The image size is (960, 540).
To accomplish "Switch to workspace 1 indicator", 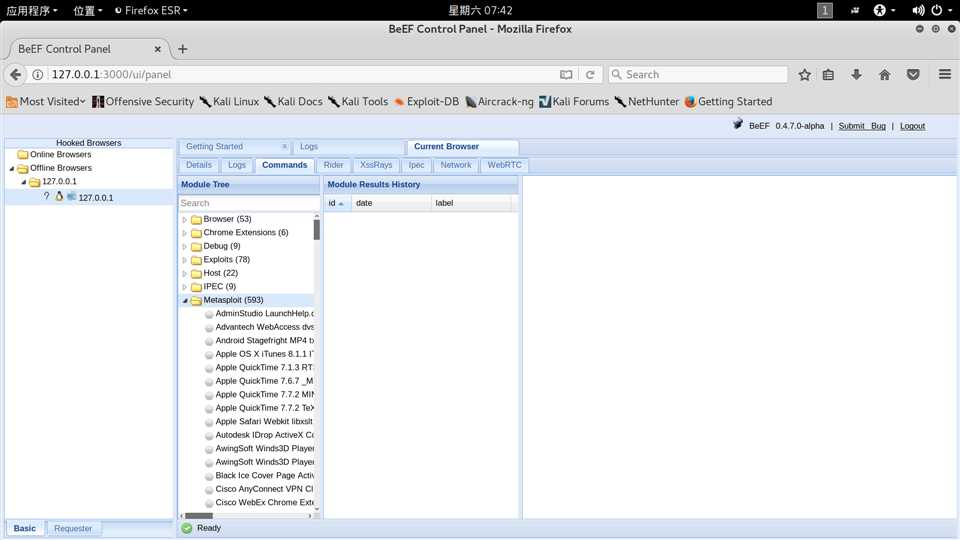I will tap(825, 10).
